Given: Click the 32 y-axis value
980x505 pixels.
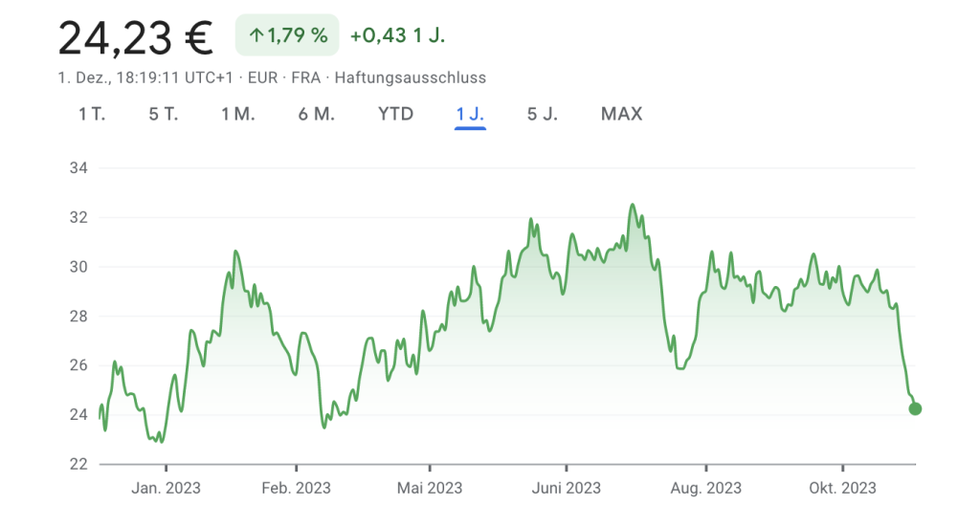Looking at the screenshot, I should [78, 218].
